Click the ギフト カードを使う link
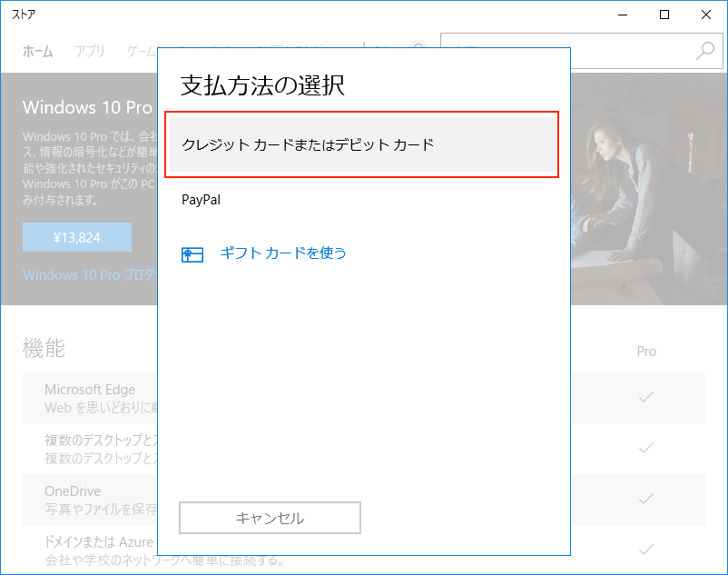The height and width of the screenshot is (575, 728). [x=283, y=253]
